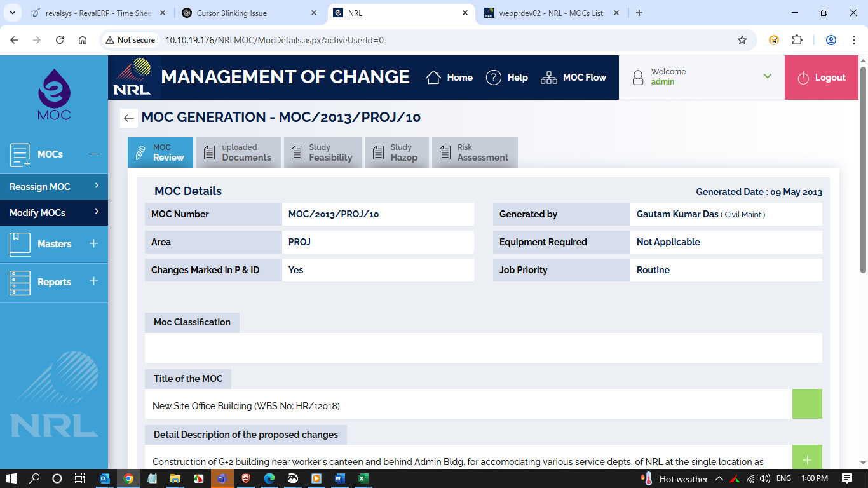Viewport: 868px width, 488px height.
Task: Open the Study Feasibility tab
Action: tap(323, 152)
